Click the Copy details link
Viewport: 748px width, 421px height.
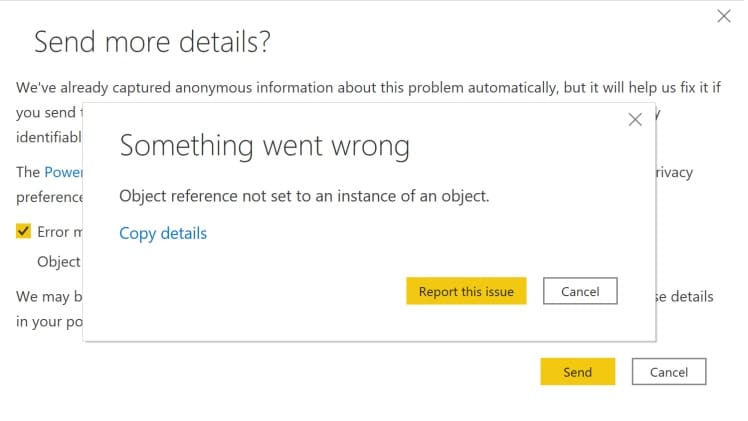[163, 234]
